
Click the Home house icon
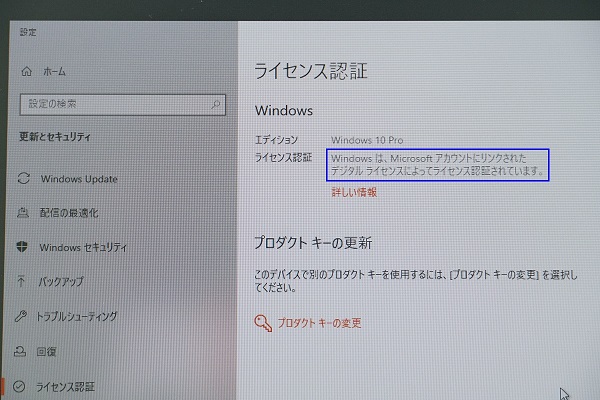click(26, 71)
